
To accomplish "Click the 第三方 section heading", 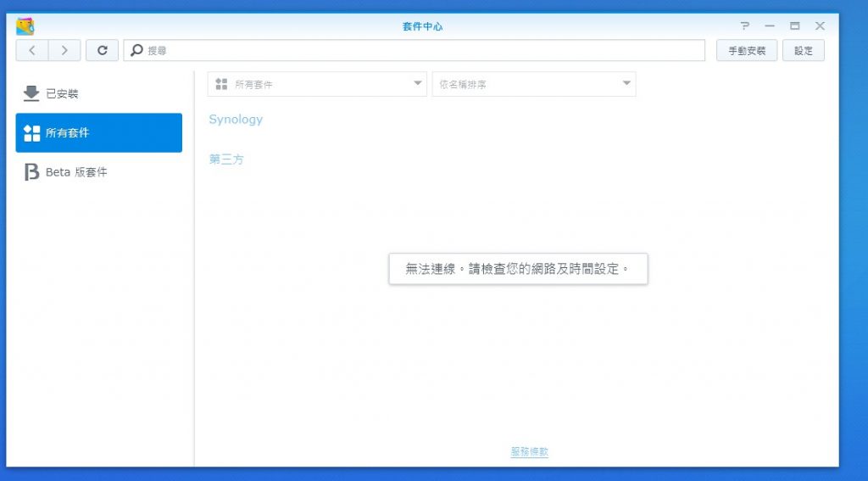I will coord(226,159).
